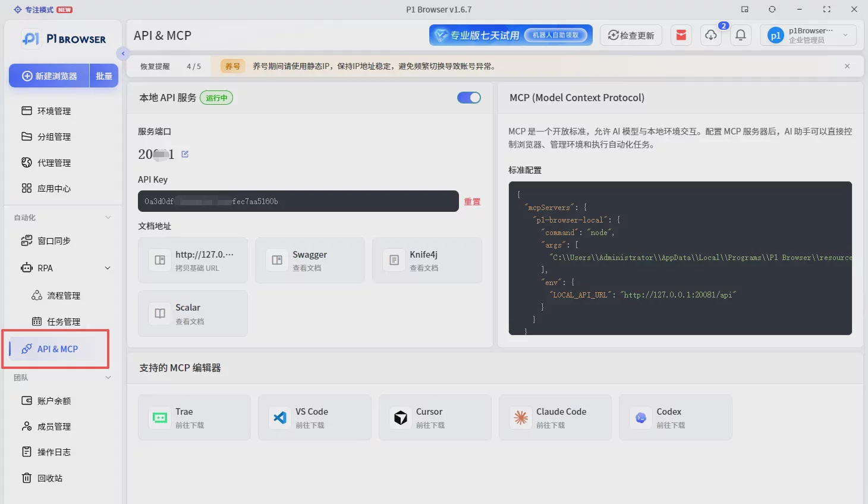
Task: Click the P1 Browser logo
Action: point(64,39)
